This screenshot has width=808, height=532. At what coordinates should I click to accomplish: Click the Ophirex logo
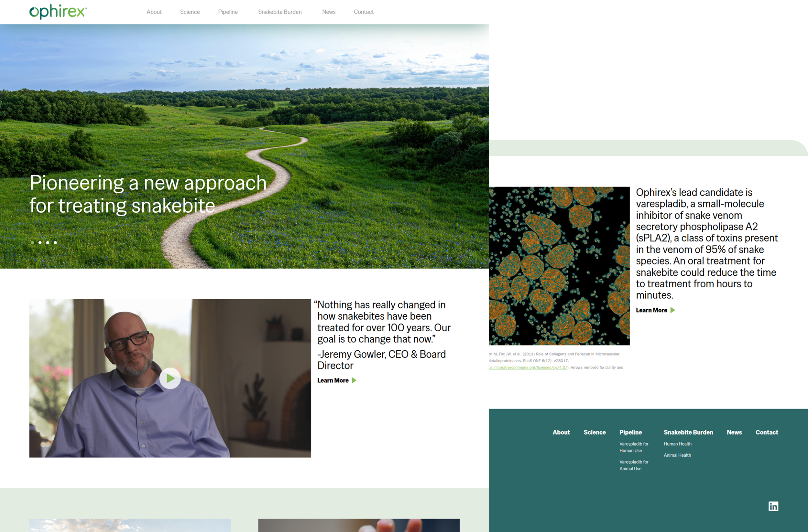pos(58,12)
